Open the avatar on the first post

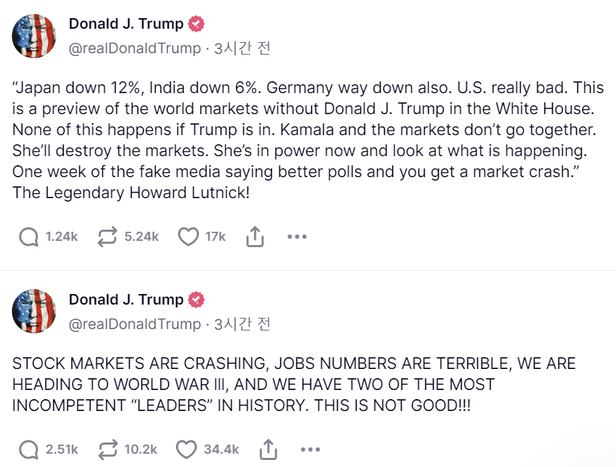coord(32,36)
